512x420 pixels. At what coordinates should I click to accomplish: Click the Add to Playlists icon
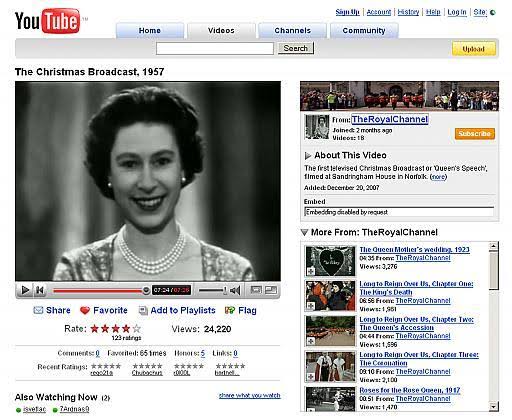143,310
